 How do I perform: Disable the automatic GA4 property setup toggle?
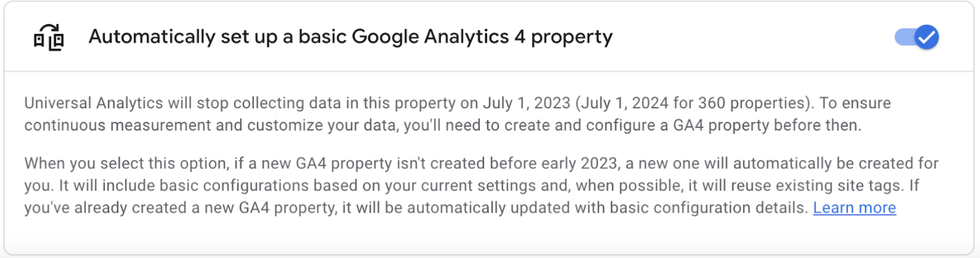click(x=916, y=37)
